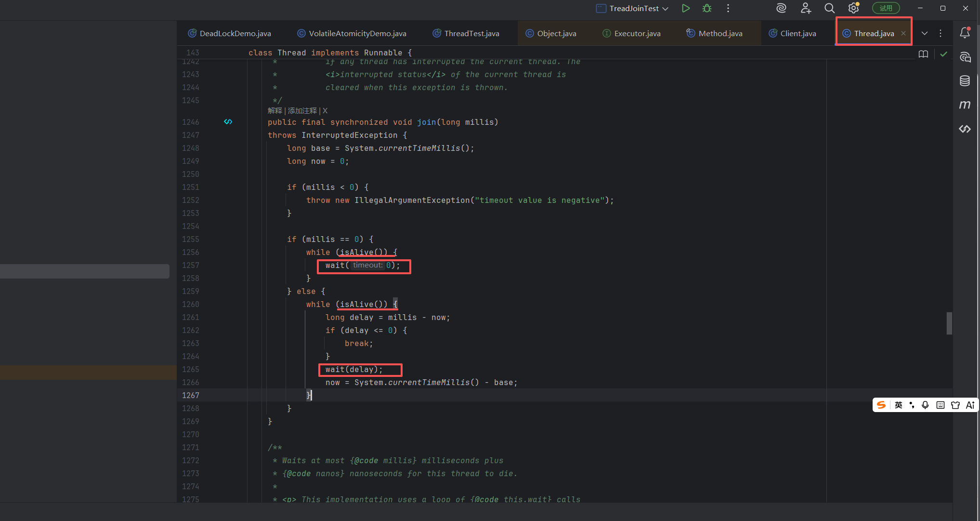
Task: Open right sidebar code assistant icon
Action: click(x=965, y=129)
